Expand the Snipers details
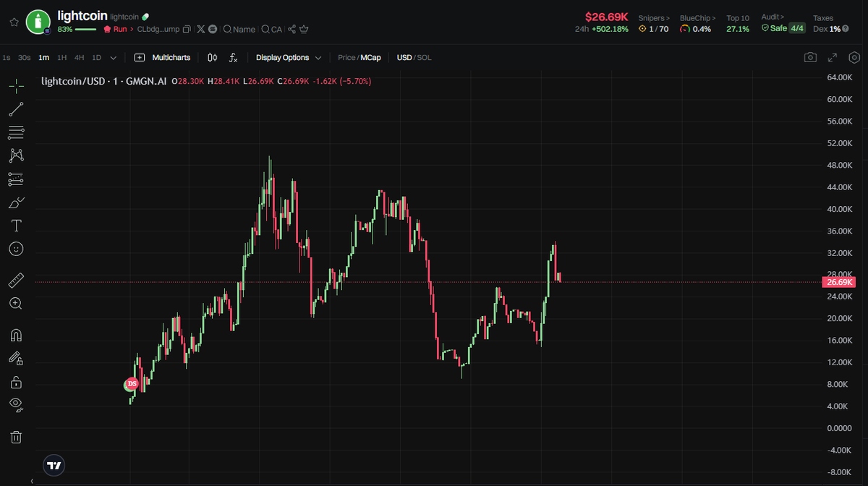 click(654, 18)
